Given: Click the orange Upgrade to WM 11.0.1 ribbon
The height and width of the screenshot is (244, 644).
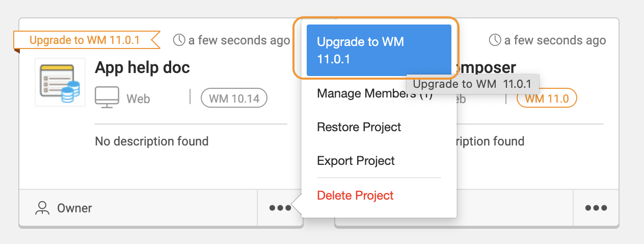Looking at the screenshot, I should pyautogui.click(x=84, y=40).
